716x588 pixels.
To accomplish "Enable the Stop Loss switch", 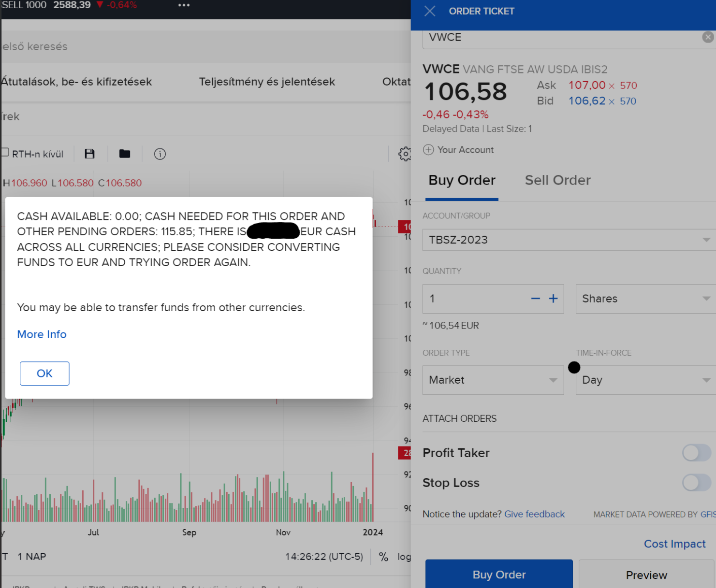I will (x=696, y=483).
